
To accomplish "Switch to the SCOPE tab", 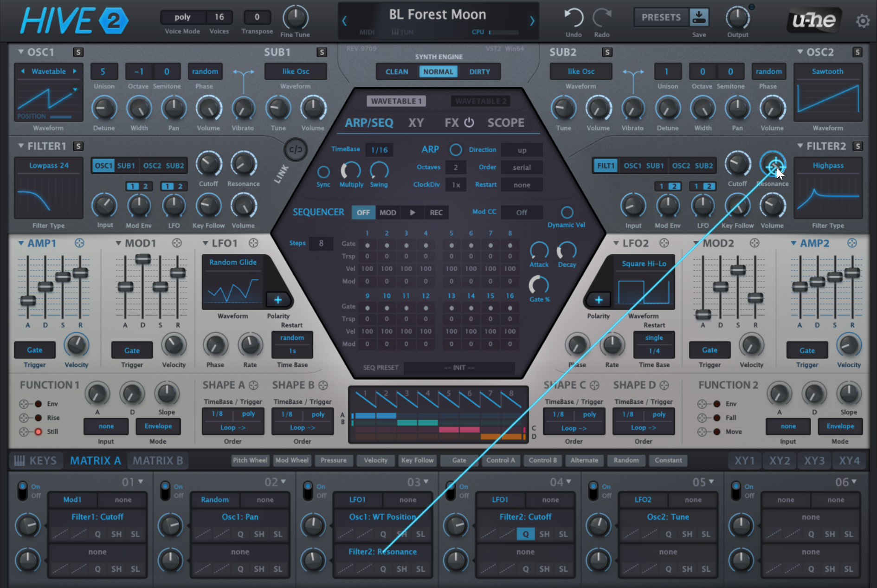I will pos(506,123).
